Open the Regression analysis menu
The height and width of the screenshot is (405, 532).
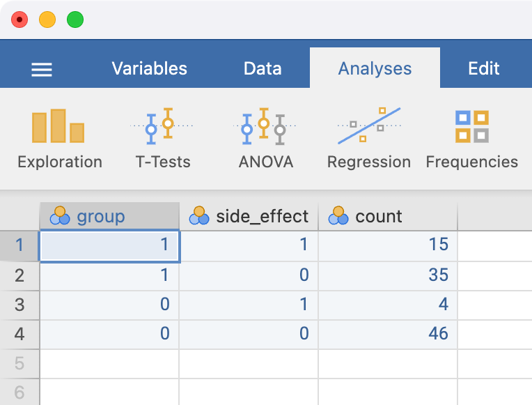(x=368, y=139)
